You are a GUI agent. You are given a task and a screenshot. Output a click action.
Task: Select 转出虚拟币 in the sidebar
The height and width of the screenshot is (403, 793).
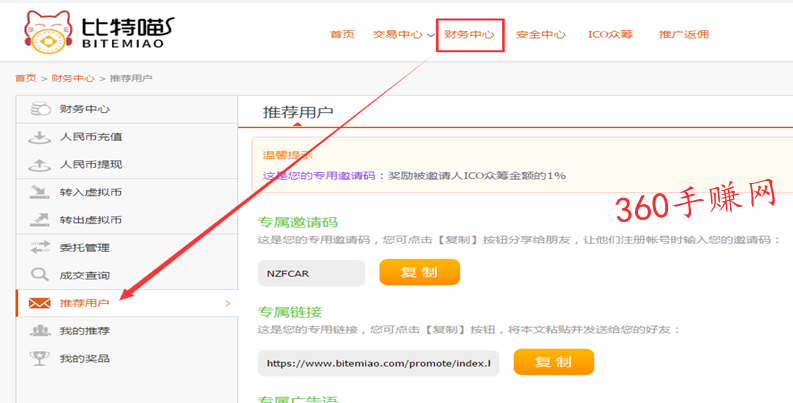point(127,220)
